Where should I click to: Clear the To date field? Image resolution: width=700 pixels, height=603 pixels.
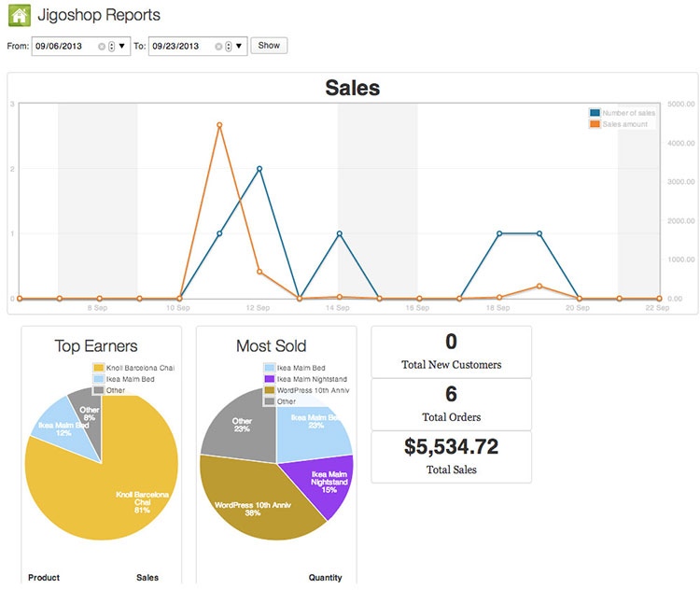pos(218,47)
